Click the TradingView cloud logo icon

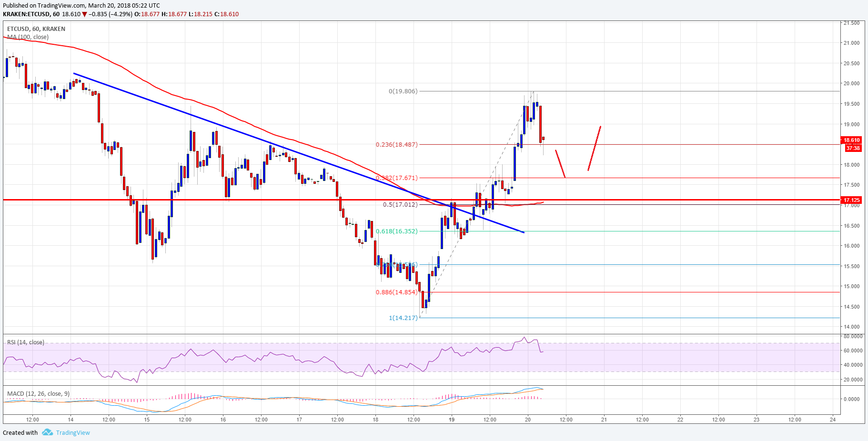pyautogui.click(x=47, y=432)
